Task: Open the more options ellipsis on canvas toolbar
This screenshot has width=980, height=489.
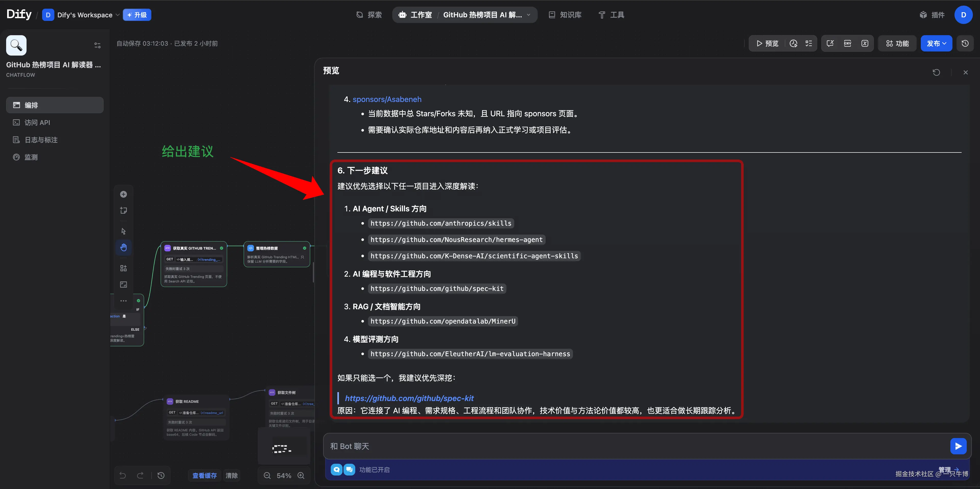Action: point(123,301)
